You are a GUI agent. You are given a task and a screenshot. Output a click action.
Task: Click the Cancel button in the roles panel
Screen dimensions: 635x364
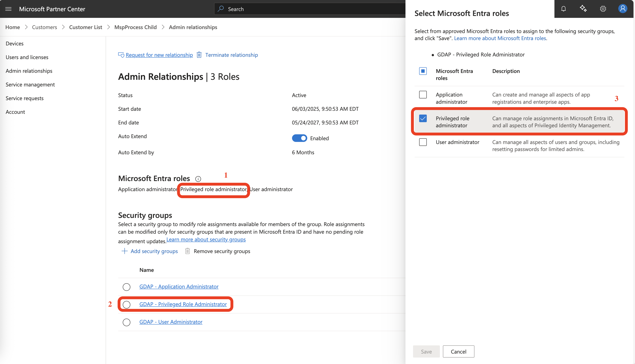pyautogui.click(x=458, y=351)
